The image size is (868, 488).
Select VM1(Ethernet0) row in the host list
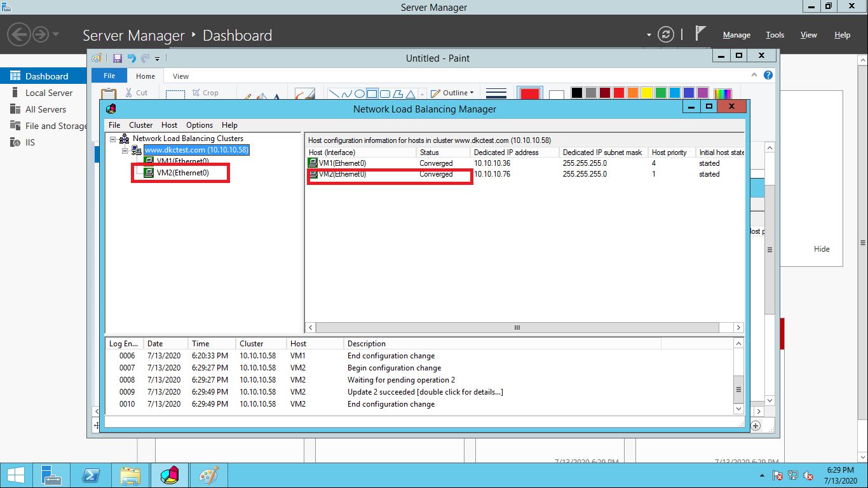pos(524,163)
